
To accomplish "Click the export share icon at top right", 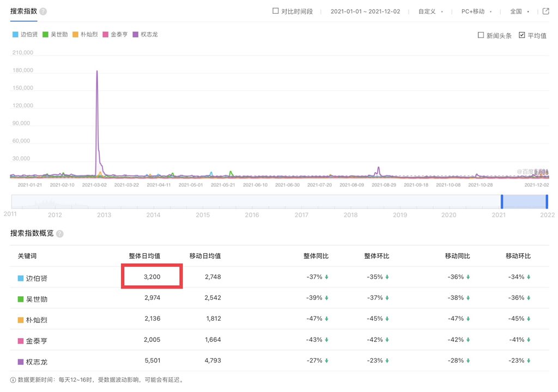I will pyautogui.click(x=545, y=11).
